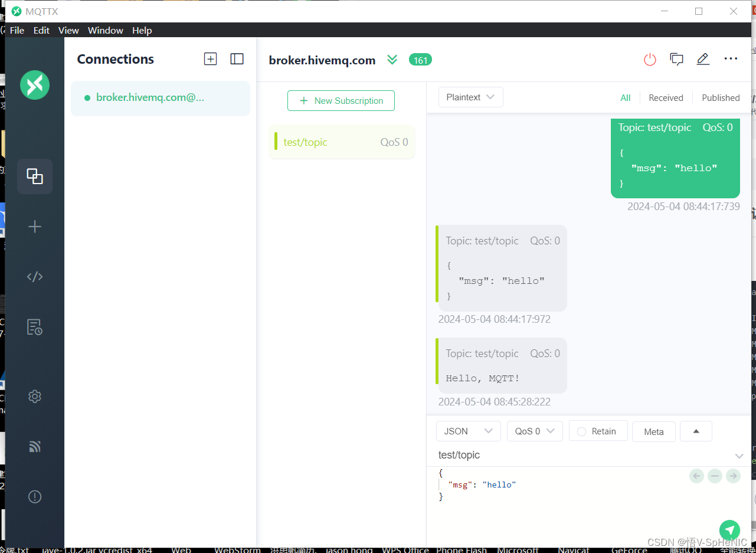This screenshot has height=553, width=756.
Task: Open the File menu
Action: [x=17, y=30]
